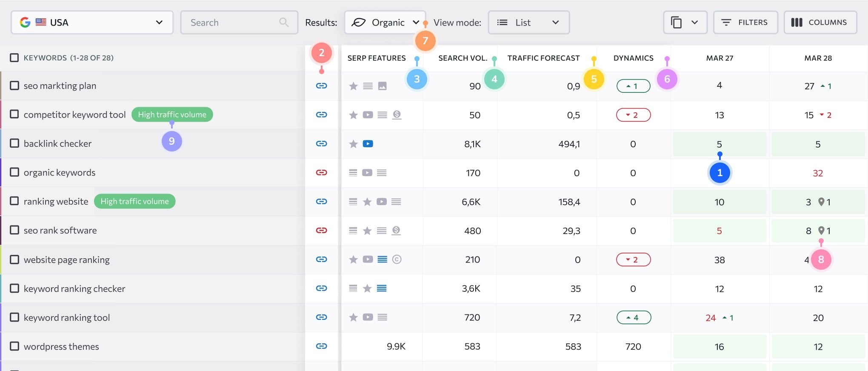Click the image SERP icon in seo markting plan row
Viewport: 868px width, 371px height.
[x=382, y=86]
